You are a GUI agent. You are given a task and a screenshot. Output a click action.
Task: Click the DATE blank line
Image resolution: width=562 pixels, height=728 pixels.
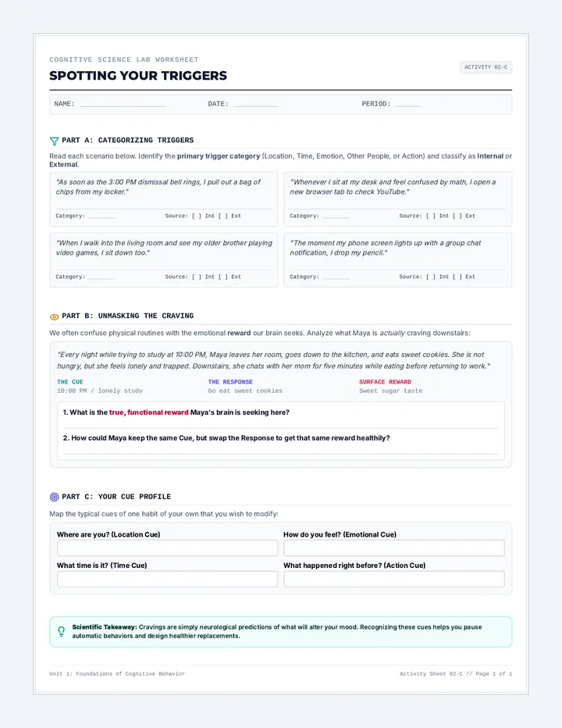point(256,106)
